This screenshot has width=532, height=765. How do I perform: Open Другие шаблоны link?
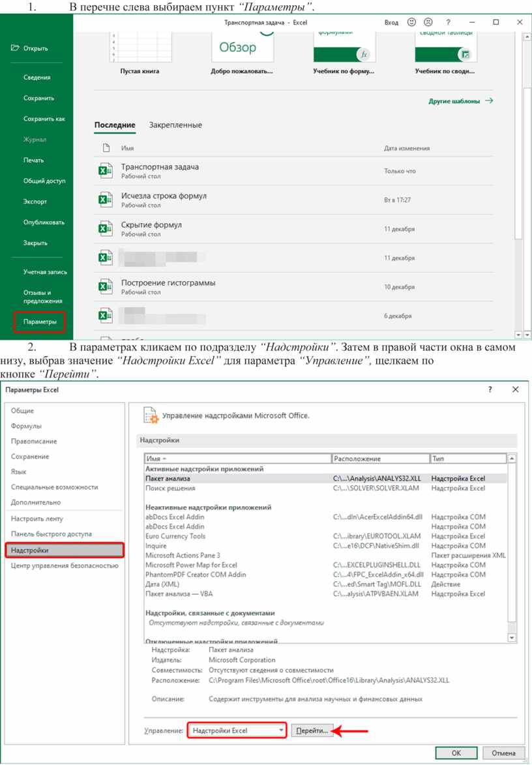(x=461, y=101)
